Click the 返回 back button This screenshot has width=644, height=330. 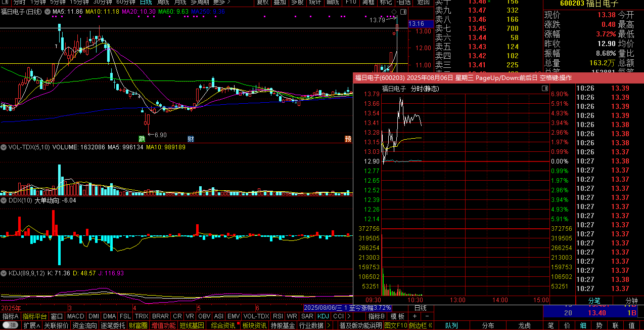[423, 2]
